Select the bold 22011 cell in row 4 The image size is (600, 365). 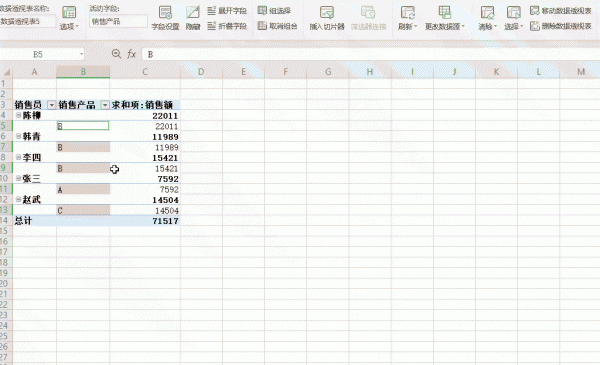tap(145, 116)
